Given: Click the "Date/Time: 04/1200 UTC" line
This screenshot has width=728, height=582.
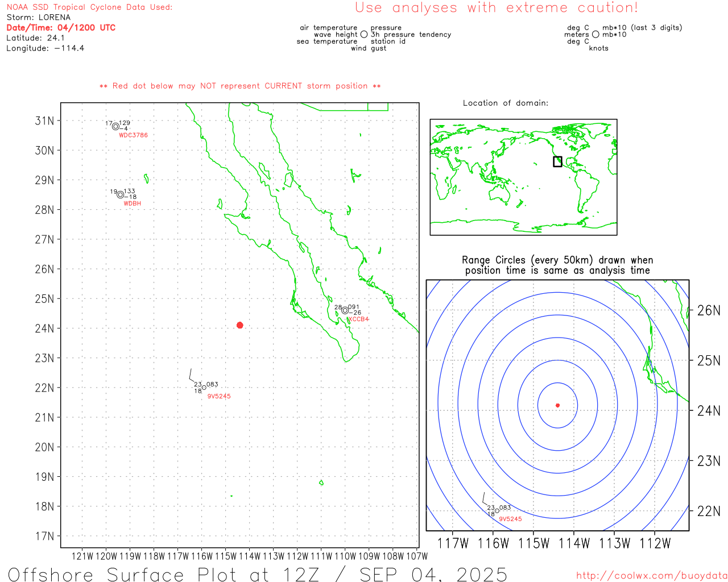Looking at the screenshot, I should click(61, 28).
